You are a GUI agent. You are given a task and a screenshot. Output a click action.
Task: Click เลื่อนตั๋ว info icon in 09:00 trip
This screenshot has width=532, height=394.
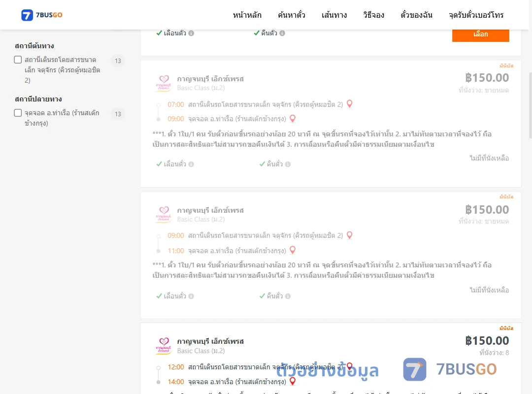191,296
